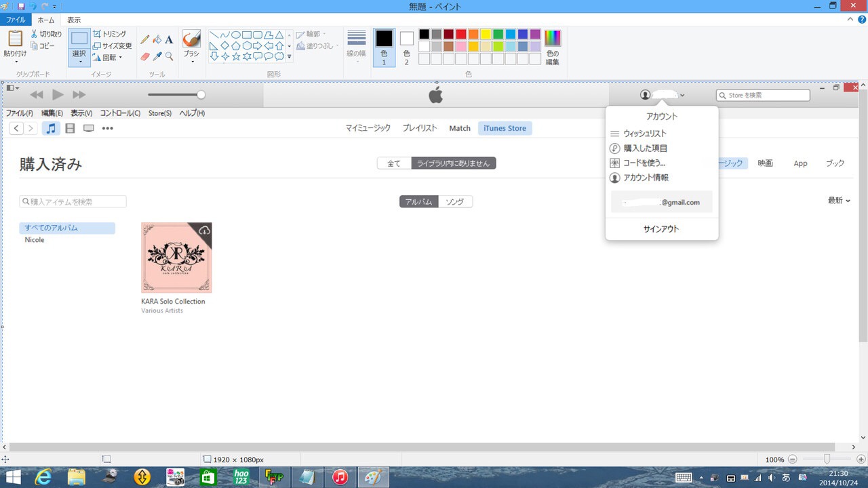868x488 pixels.
Task: Select the Eraser tool
Action: point(144,56)
